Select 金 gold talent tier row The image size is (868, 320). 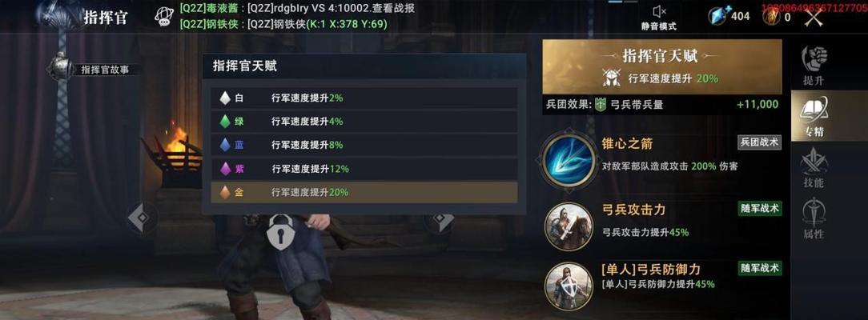(x=365, y=192)
